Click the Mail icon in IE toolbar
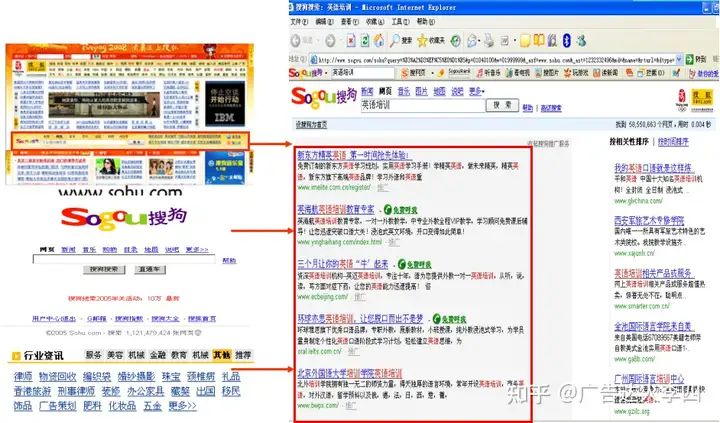 point(472,41)
